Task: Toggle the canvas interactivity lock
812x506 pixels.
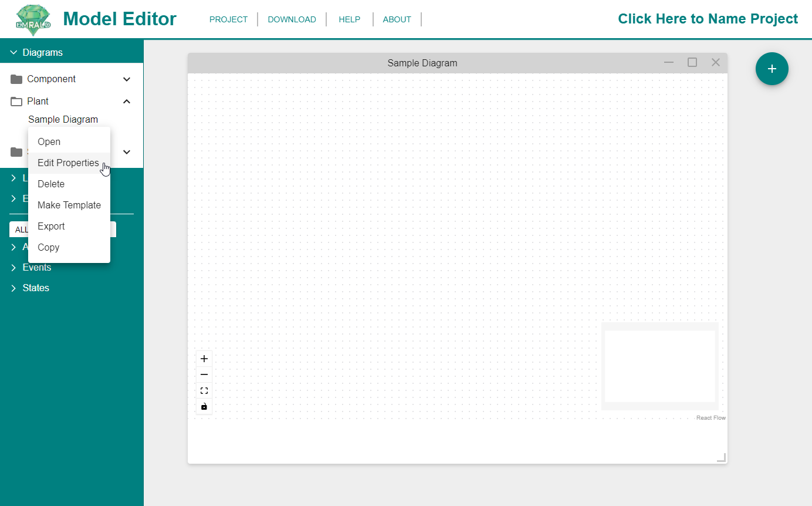Action: [x=204, y=406]
